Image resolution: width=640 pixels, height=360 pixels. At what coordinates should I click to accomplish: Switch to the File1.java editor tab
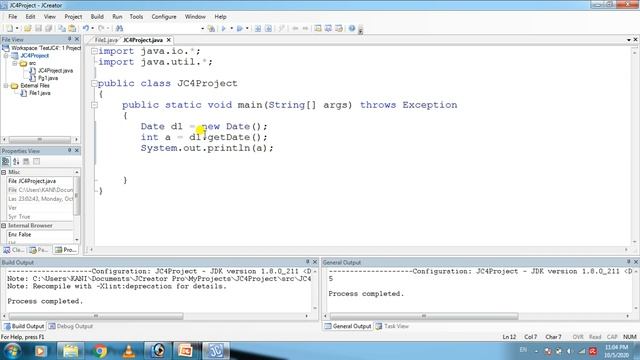106,40
